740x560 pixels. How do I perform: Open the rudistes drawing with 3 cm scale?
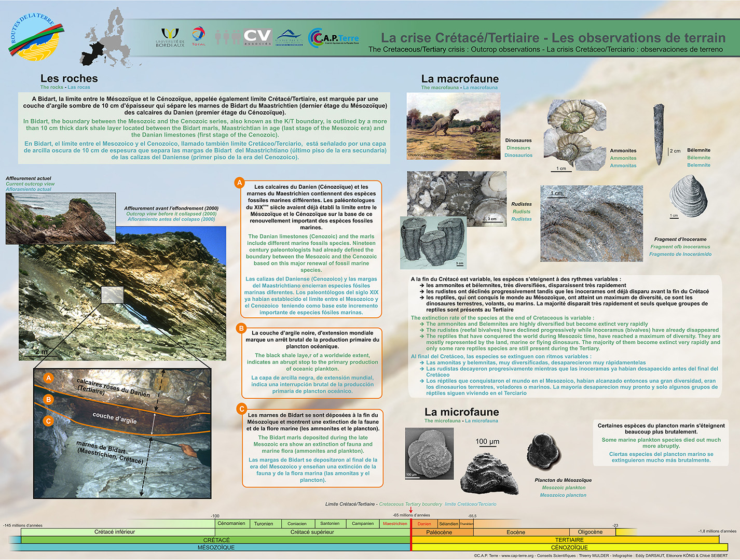pos(433,243)
